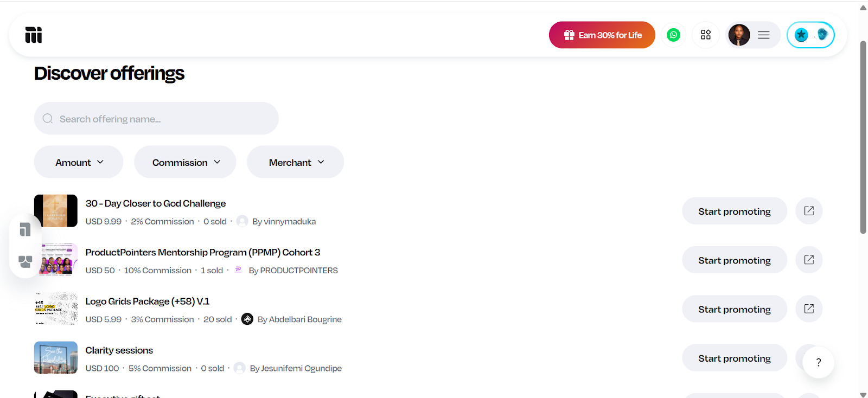Open Logo Grids Package (+58) V.1 title
Image resolution: width=868 pixels, height=398 pixels.
[148, 301]
